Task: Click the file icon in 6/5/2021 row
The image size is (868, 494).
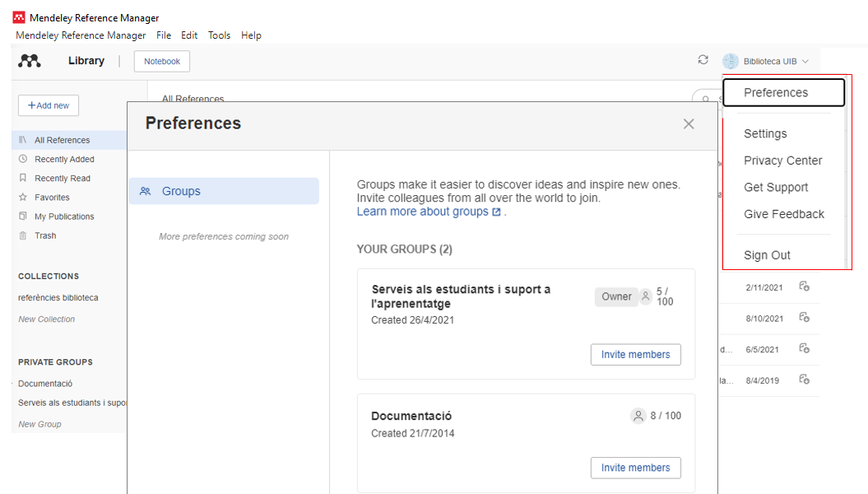Action: (805, 348)
